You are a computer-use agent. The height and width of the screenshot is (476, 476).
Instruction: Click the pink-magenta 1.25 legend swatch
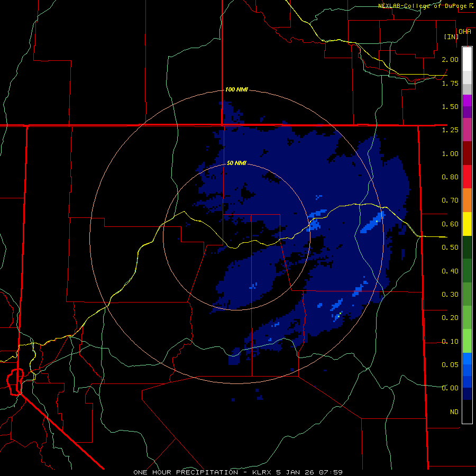[x=467, y=130]
